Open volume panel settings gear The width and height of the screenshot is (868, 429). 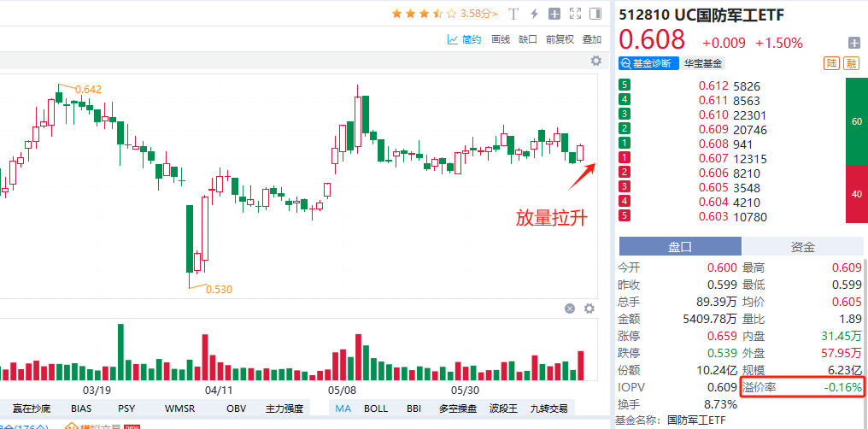589,309
